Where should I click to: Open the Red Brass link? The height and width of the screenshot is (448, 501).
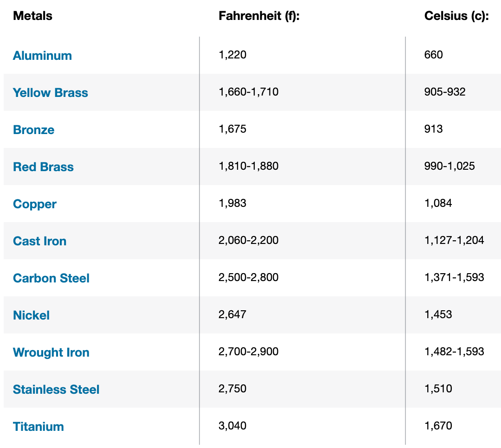pos(43,167)
